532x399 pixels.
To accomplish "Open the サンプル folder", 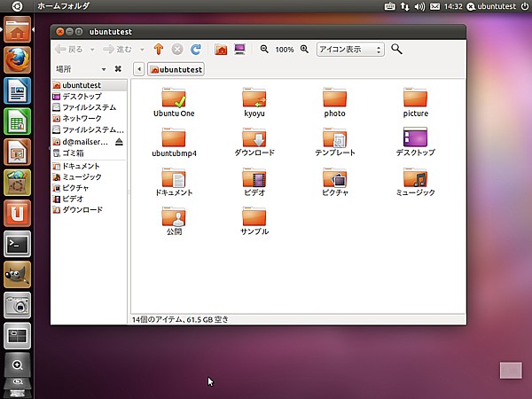I will coord(254,221).
